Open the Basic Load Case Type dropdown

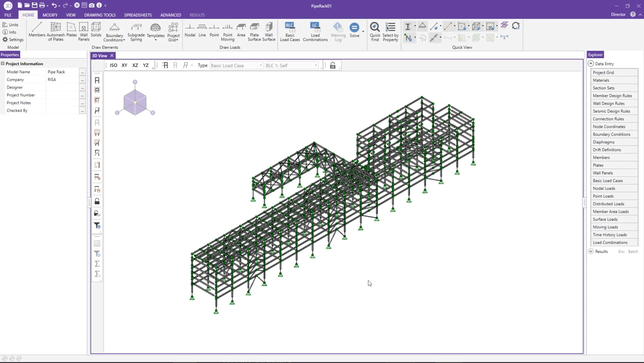pyautogui.click(x=236, y=65)
